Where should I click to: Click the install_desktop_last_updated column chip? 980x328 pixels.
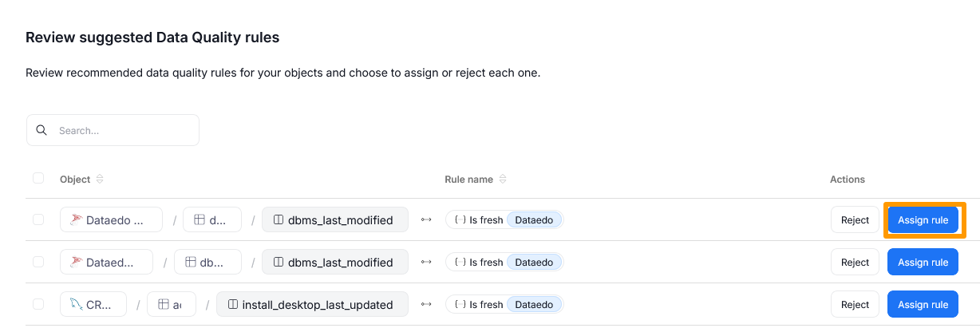point(311,304)
